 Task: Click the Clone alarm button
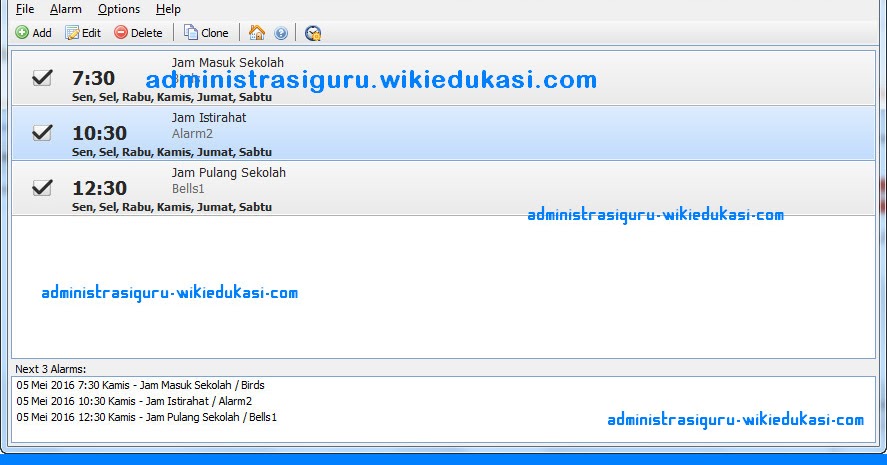206,33
